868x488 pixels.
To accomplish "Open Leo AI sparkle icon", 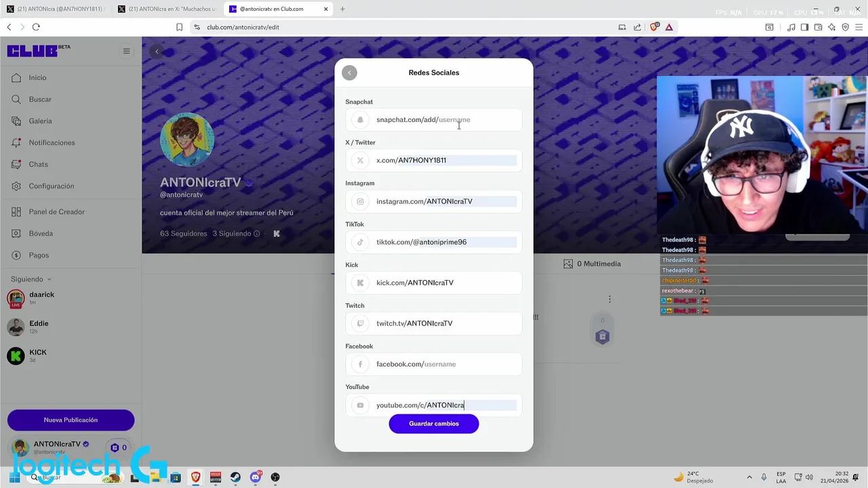I will (x=832, y=27).
